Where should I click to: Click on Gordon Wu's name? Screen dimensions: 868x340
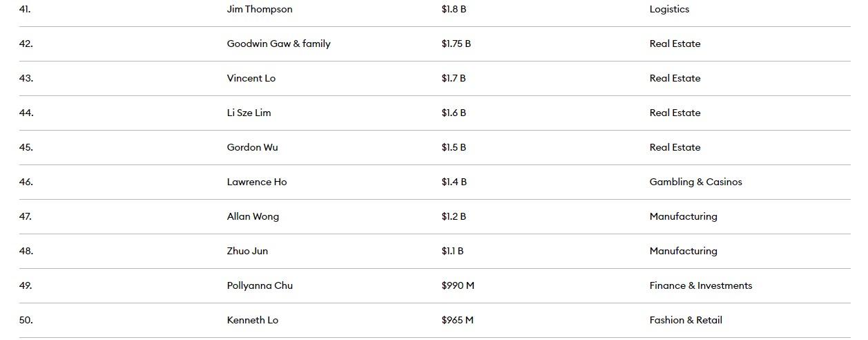252,147
